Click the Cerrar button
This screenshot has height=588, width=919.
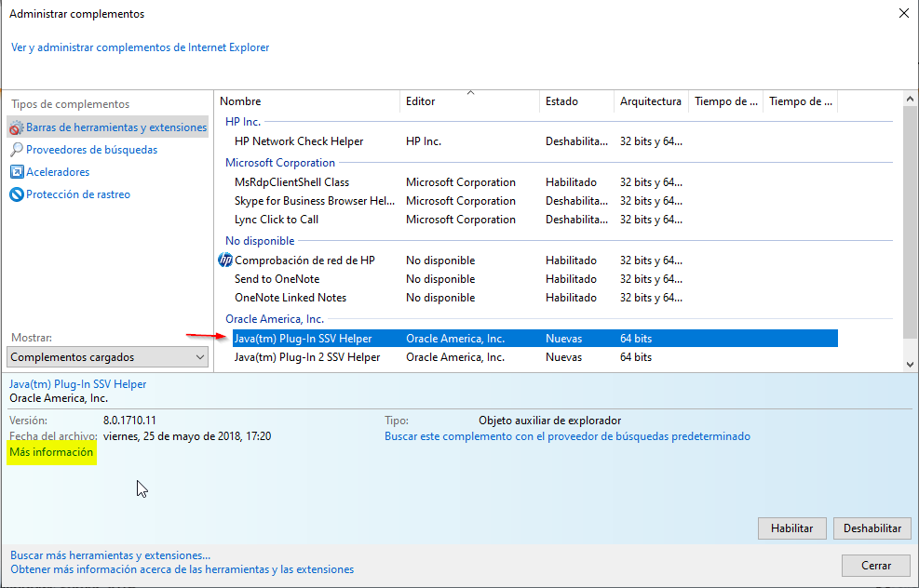point(875,565)
